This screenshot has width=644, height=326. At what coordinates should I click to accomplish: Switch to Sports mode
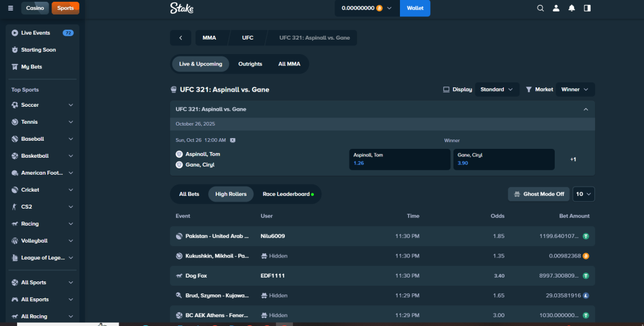65,8
